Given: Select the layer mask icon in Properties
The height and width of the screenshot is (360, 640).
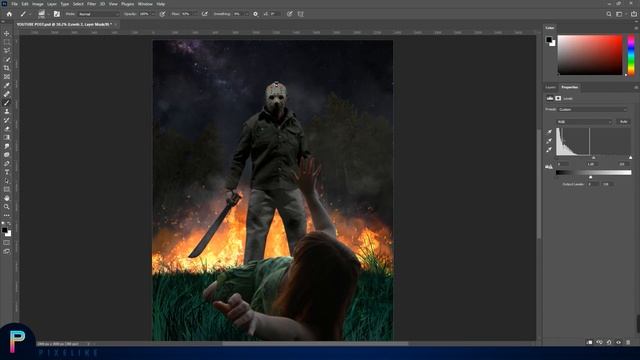Looking at the screenshot, I should [558, 98].
